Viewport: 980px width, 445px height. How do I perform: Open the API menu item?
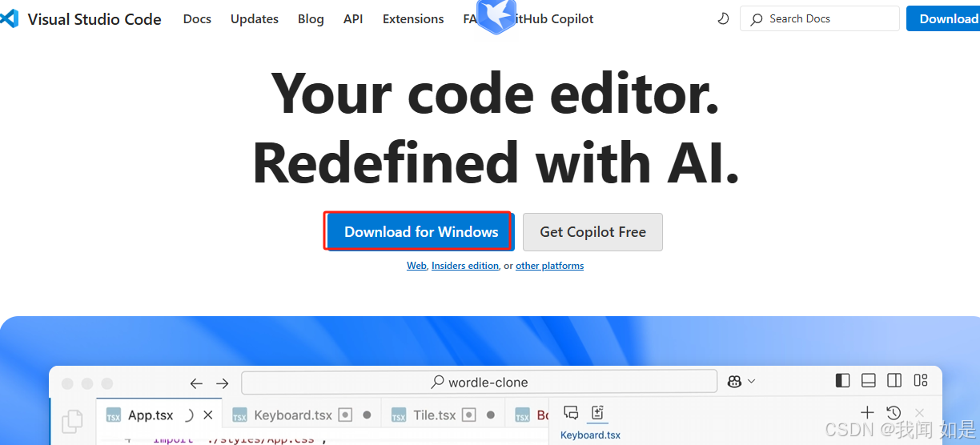(353, 18)
